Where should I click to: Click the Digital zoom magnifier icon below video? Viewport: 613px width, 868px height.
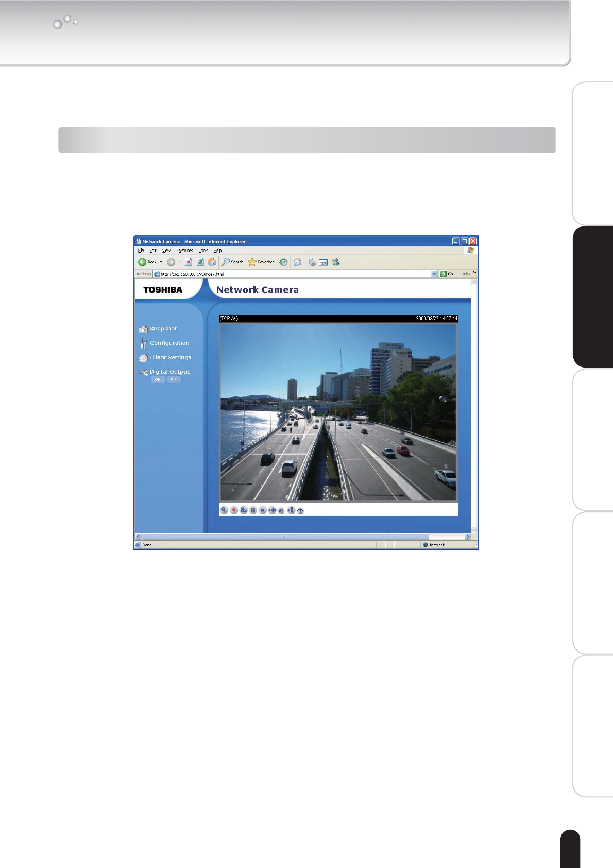(x=224, y=510)
